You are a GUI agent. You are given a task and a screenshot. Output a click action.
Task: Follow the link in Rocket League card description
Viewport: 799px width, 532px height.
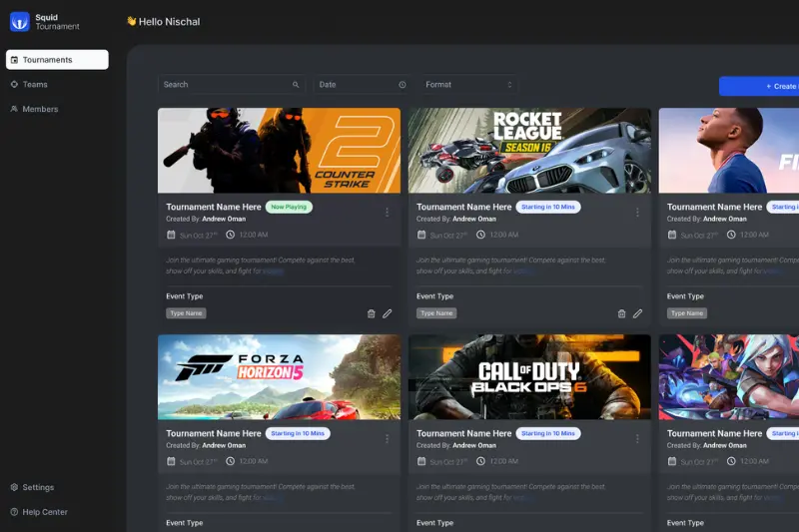click(523, 271)
